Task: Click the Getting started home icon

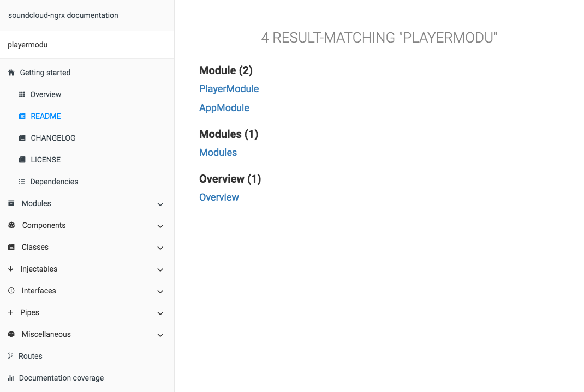Action: (11, 72)
